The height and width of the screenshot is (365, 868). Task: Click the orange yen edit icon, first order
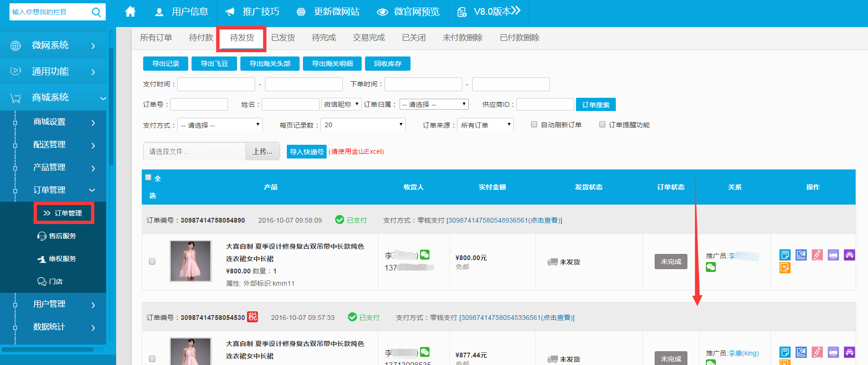[785, 268]
